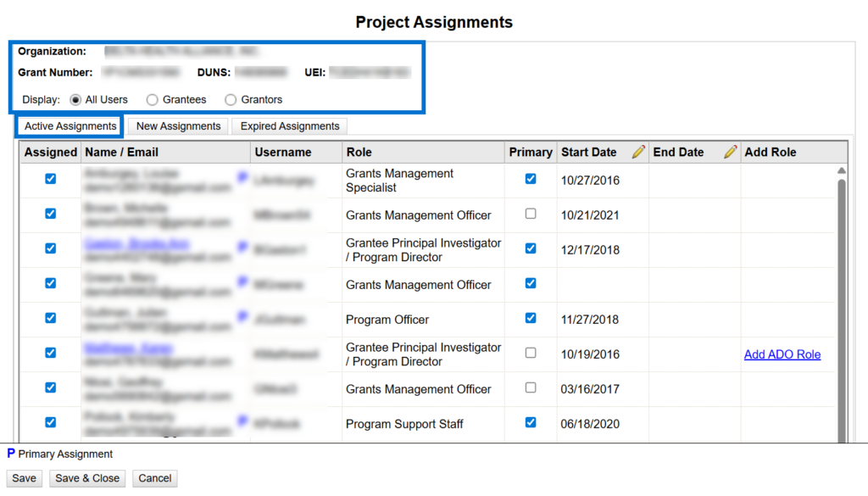Select the Grantors display radio button
Viewport: 868px width, 496px height.
point(231,100)
